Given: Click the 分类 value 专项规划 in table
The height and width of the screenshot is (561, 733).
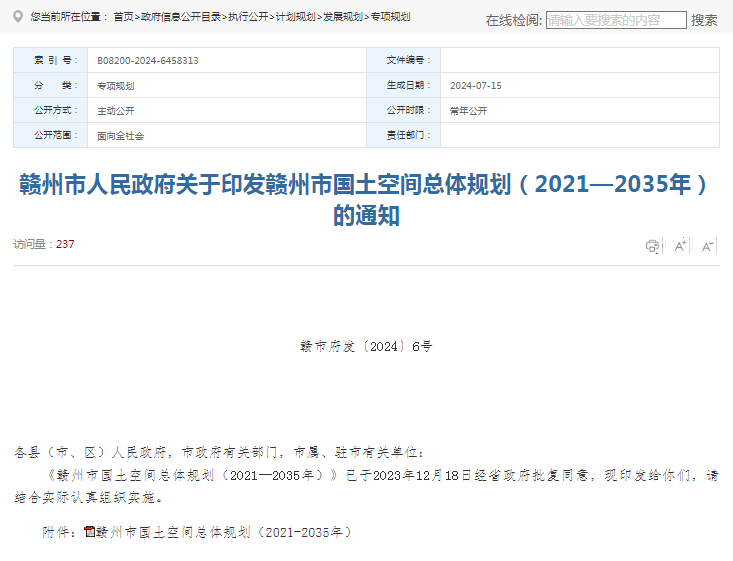Looking at the screenshot, I should point(116,86).
